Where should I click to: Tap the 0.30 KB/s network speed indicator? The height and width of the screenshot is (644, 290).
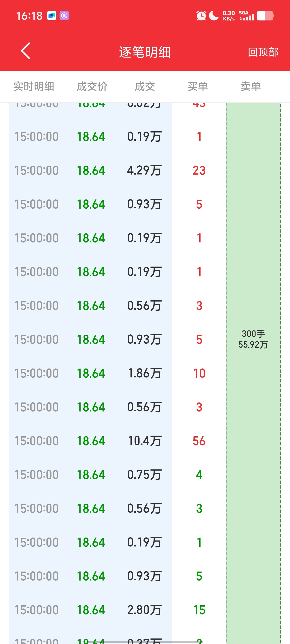coord(229,15)
